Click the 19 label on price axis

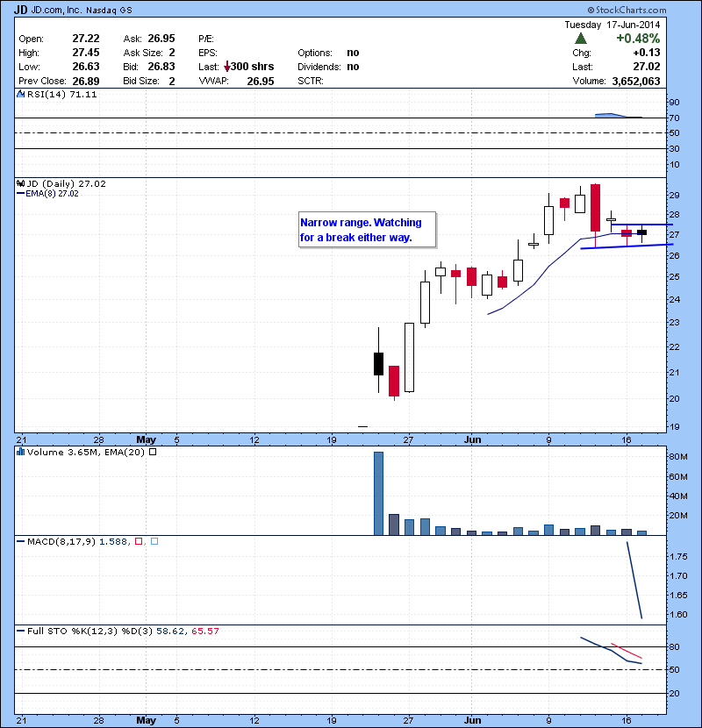click(674, 426)
